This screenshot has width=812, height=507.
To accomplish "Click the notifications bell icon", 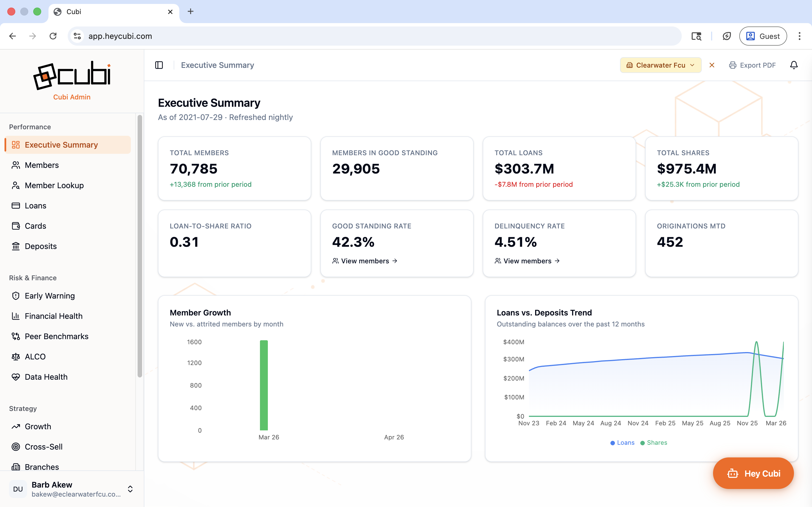I will click(x=794, y=65).
